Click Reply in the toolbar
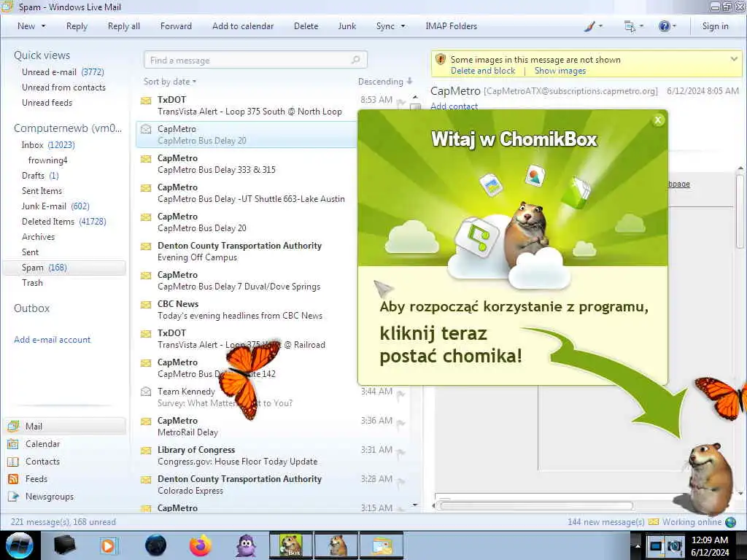 tap(77, 26)
